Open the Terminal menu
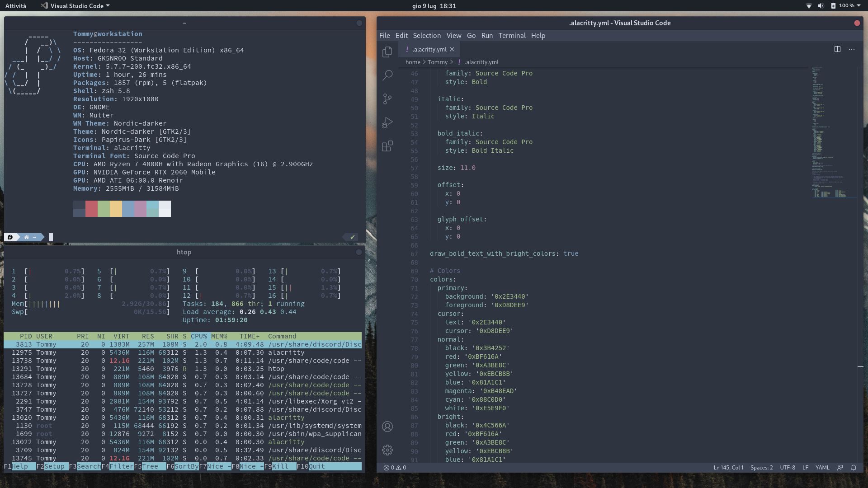This screenshot has width=868, height=488. pyautogui.click(x=512, y=35)
